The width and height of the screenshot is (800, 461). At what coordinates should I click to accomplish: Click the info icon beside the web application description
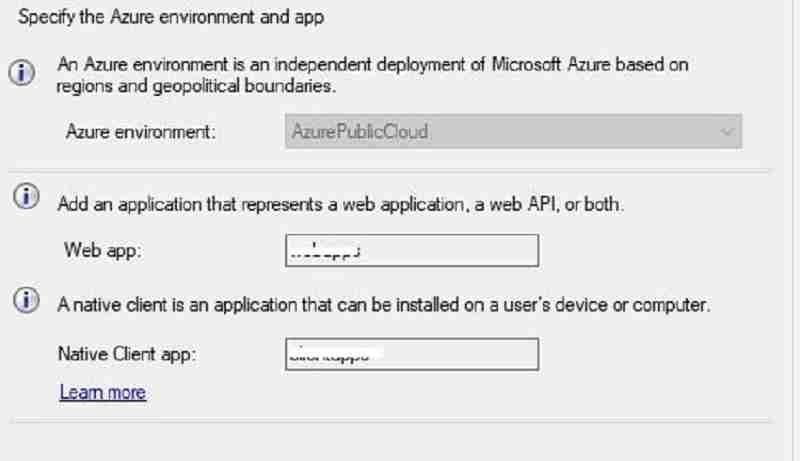click(26, 196)
